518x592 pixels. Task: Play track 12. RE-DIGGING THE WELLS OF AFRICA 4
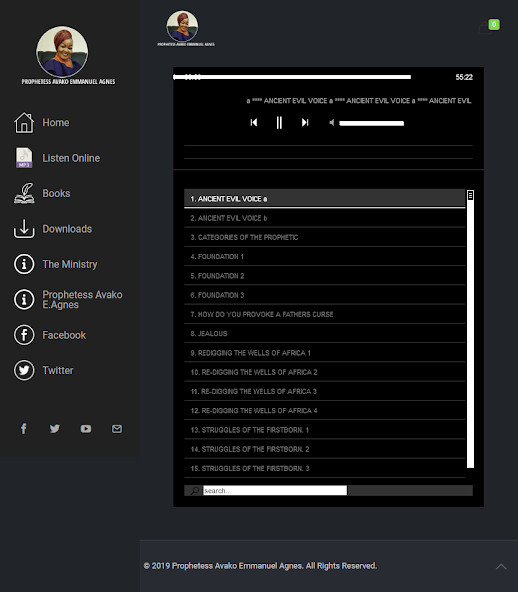coord(325,410)
